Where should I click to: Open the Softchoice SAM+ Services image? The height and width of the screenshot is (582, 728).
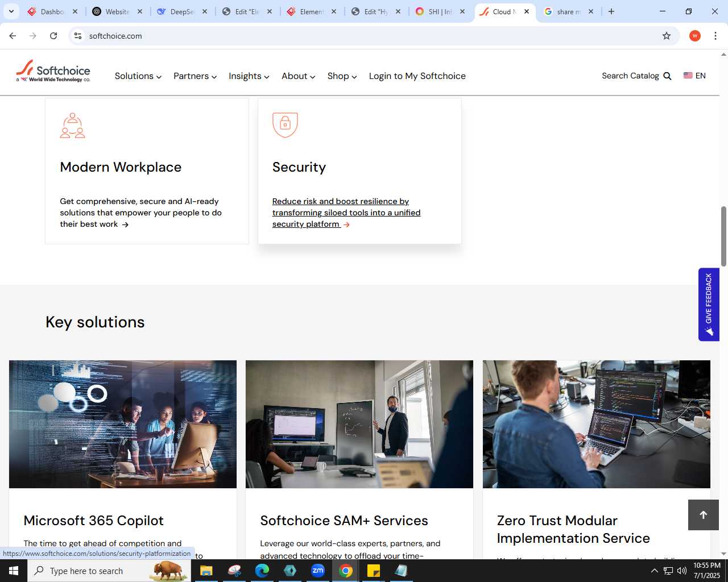pos(359,424)
